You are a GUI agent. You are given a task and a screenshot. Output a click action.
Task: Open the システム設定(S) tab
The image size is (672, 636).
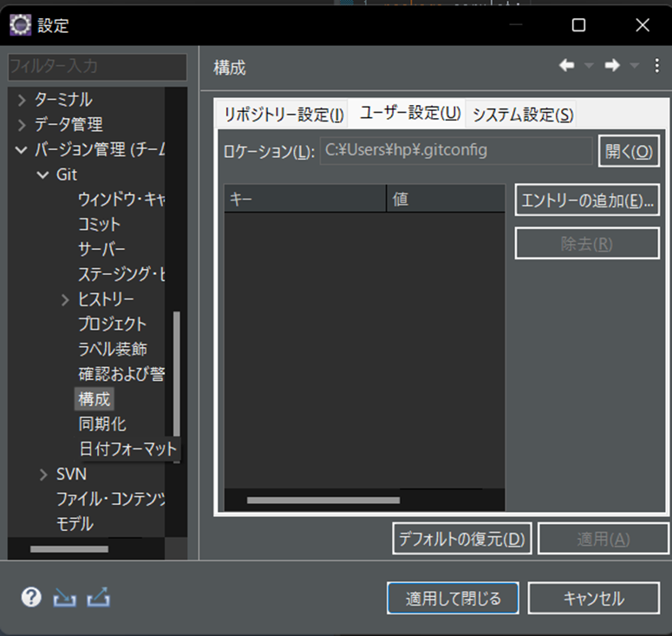tap(523, 115)
